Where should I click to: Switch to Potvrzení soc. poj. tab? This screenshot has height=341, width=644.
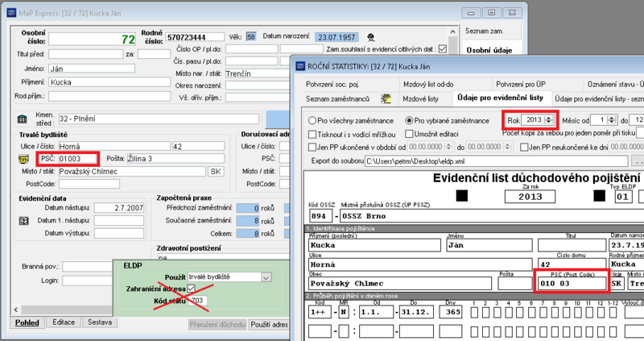[x=332, y=85]
